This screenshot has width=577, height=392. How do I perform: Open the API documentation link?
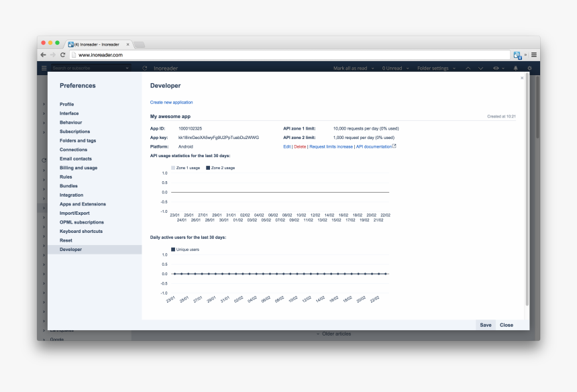(x=376, y=146)
